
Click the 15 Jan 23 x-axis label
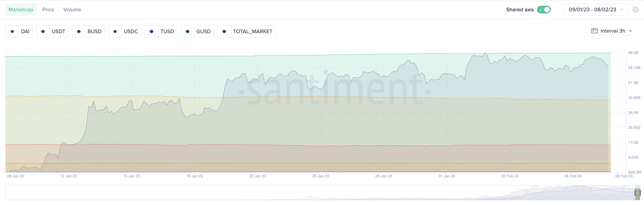coord(132,176)
